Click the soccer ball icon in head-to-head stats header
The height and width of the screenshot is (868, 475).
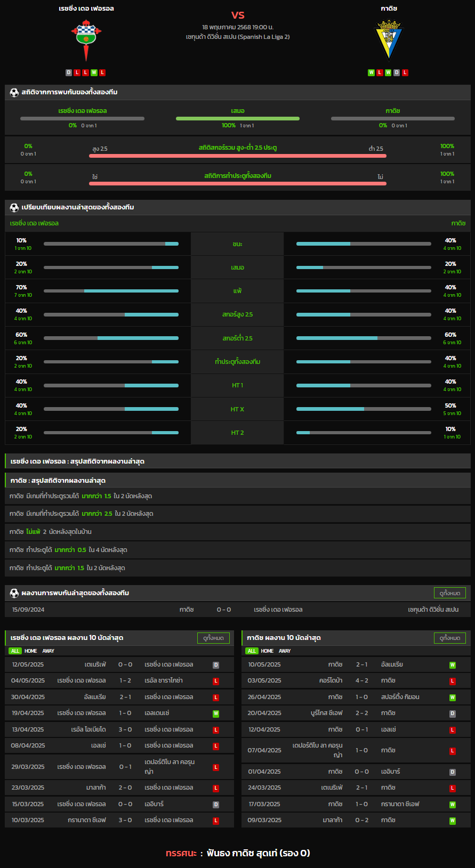[x=14, y=92]
